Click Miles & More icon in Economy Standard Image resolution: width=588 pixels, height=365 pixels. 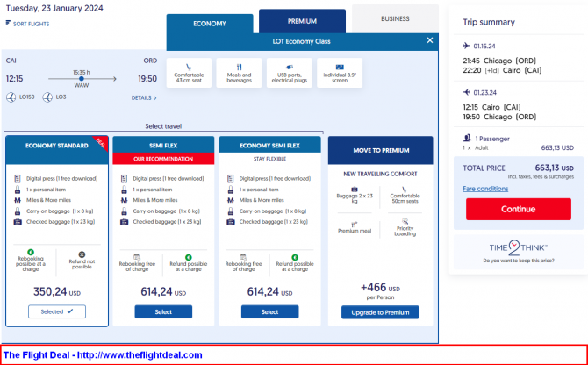pyautogui.click(x=18, y=201)
